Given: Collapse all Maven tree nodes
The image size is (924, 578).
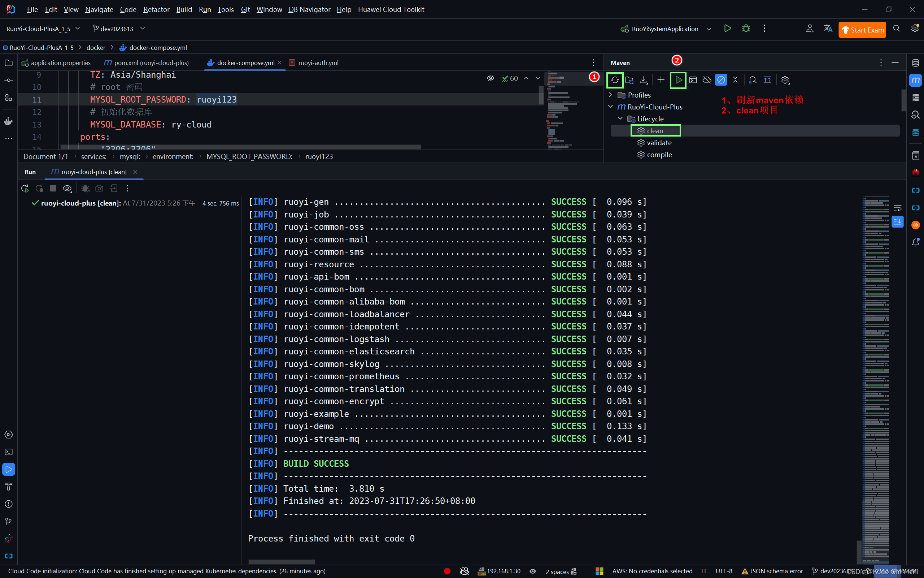Looking at the screenshot, I should 735,80.
